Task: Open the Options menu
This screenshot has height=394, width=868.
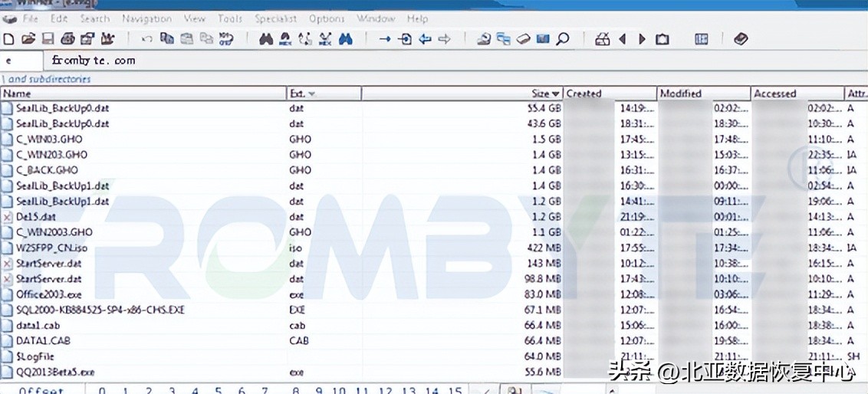Action: point(327,18)
